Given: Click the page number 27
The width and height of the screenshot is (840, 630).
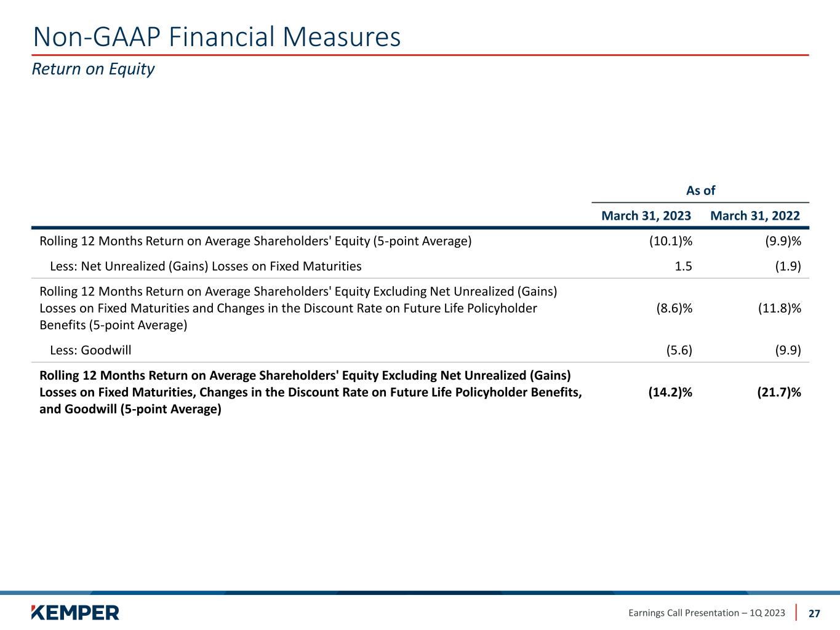Looking at the screenshot, I should coord(814,613).
